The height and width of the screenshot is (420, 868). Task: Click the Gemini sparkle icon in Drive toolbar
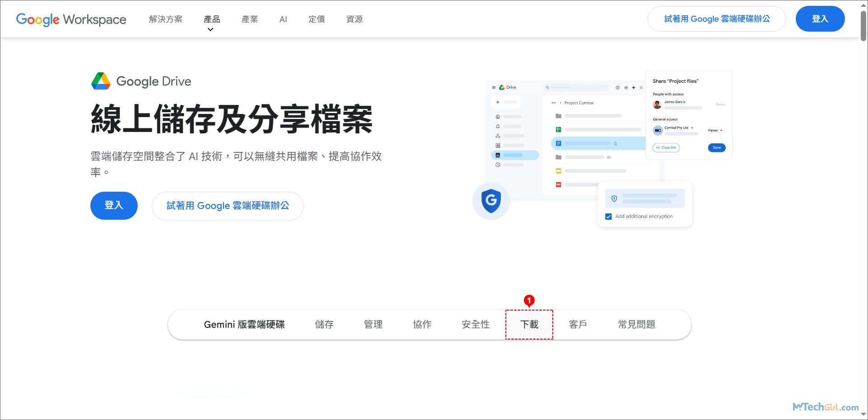(x=634, y=88)
